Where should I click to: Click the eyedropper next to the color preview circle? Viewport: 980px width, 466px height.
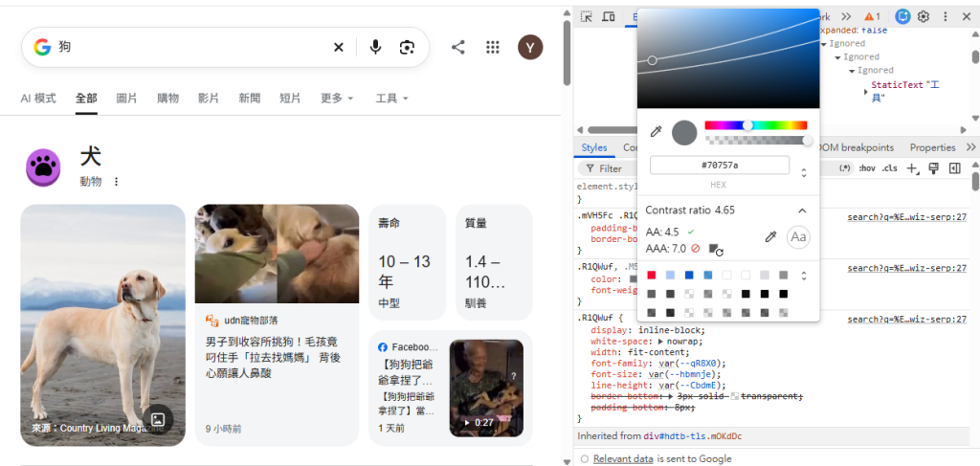tap(656, 132)
